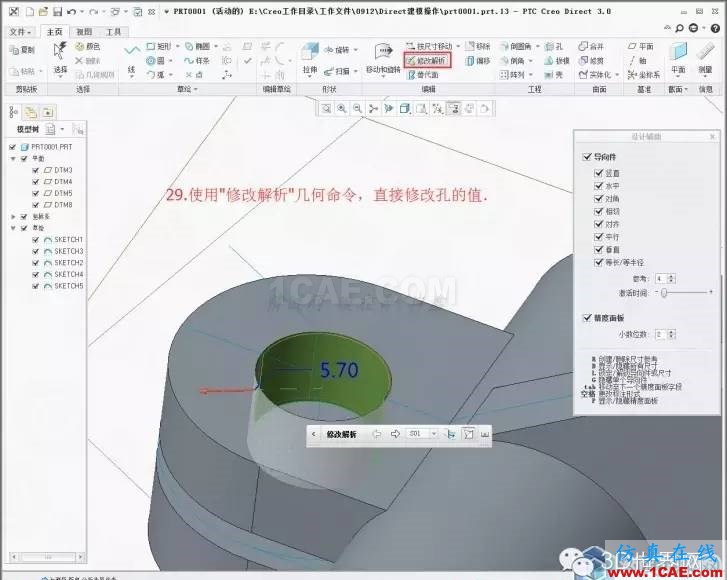Viewport: 727px width, 580px height.
Task: Click the 倒圆角 (Round) button
Action: 516,46
